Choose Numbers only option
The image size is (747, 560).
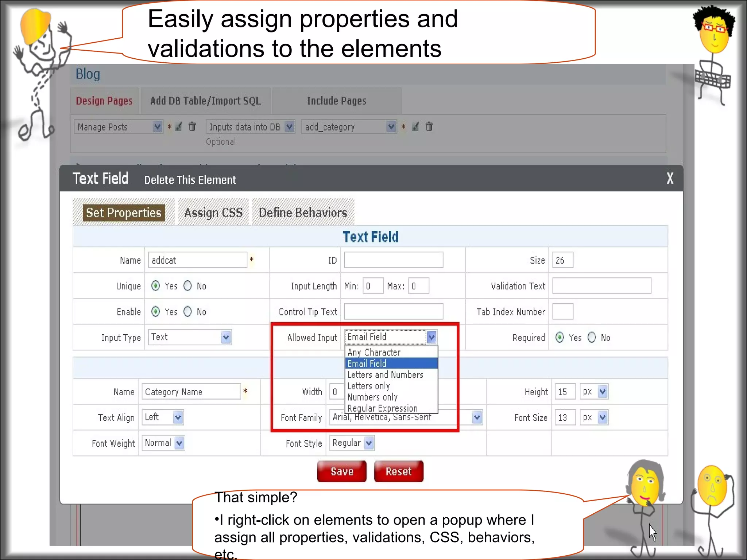click(x=391, y=397)
